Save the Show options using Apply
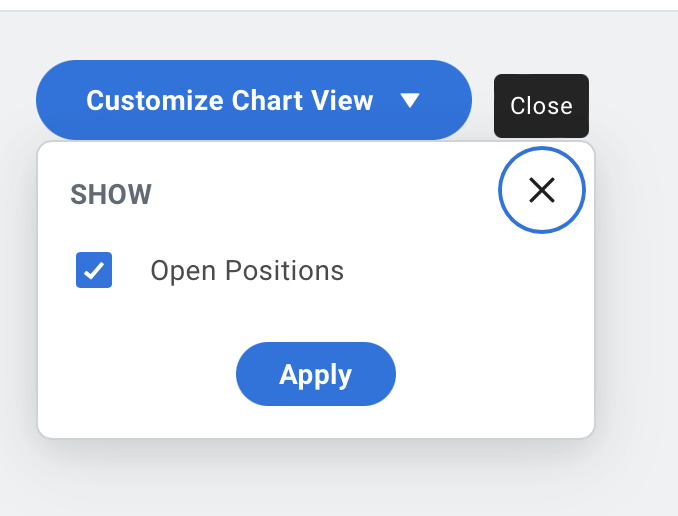 (x=316, y=374)
